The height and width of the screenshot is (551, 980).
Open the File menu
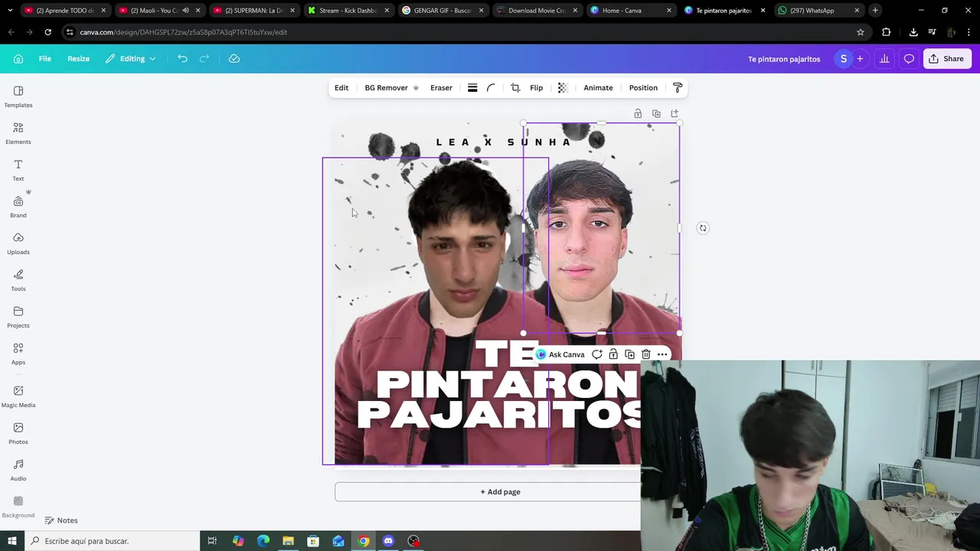(x=45, y=59)
